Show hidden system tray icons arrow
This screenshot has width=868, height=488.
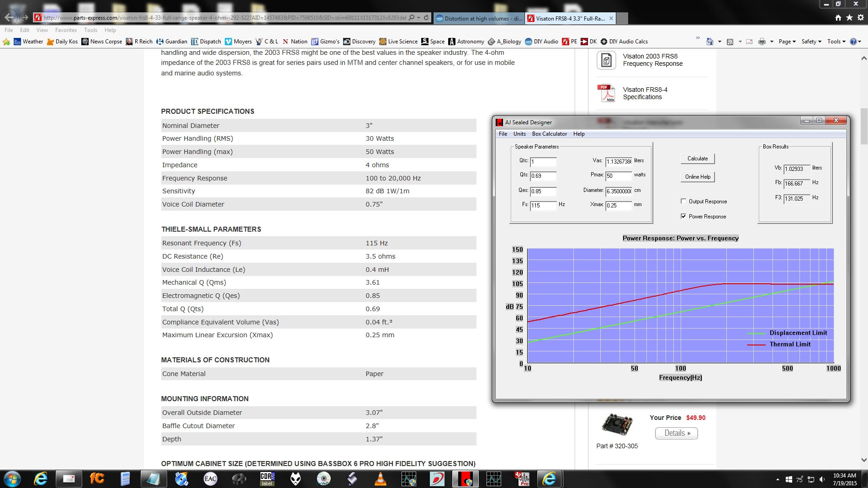pyautogui.click(x=778, y=479)
